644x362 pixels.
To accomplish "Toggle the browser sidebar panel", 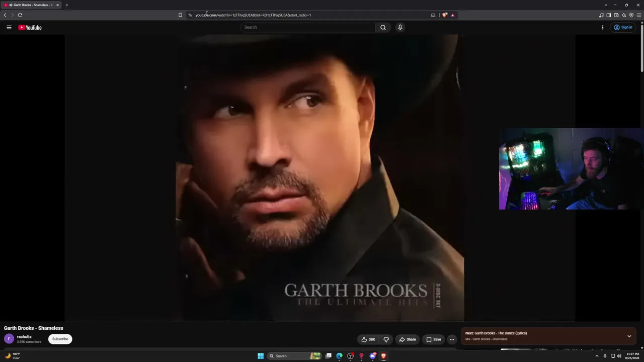I will pos(609,15).
